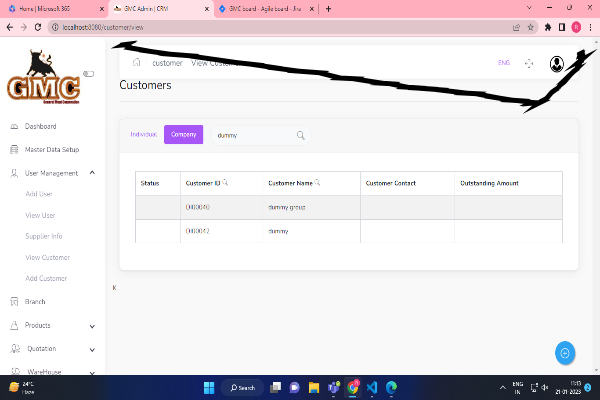
Task: Click the search icon in the Customer Name column
Action: pos(318,183)
